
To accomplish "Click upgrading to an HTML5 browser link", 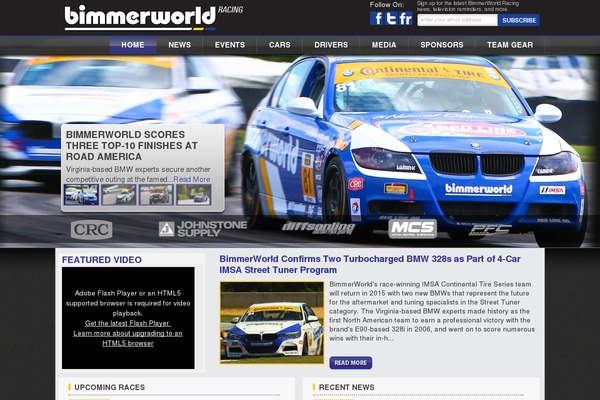I will (x=128, y=338).
